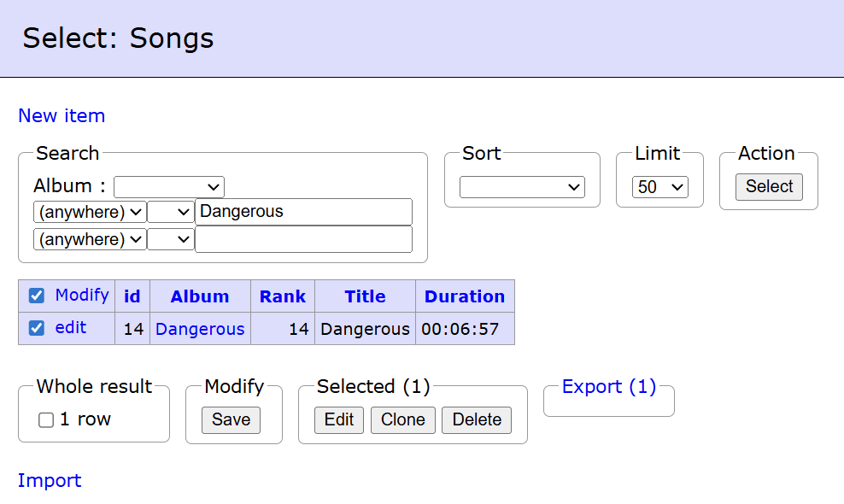Click the edit link on row 14

click(x=73, y=327)
